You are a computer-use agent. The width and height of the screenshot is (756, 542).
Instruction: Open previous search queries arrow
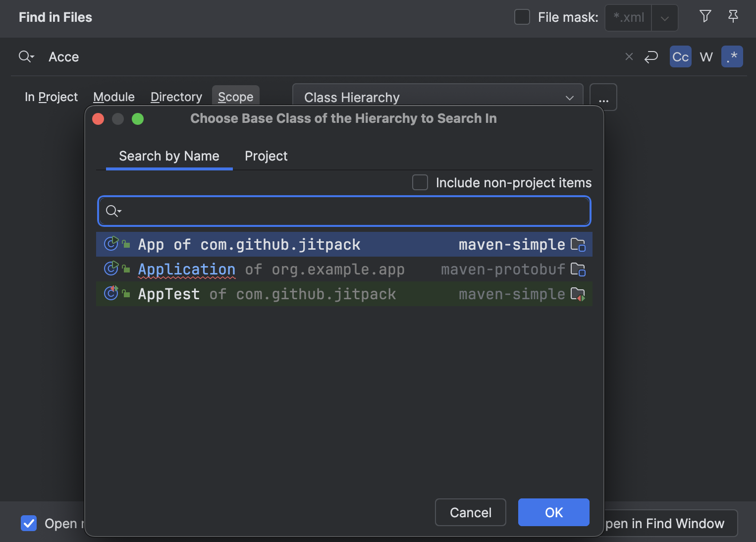click(x=651, y=56)
